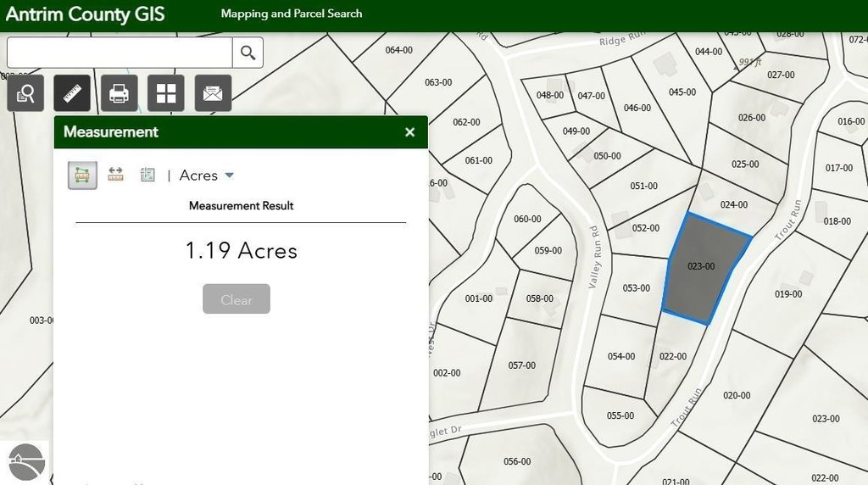
Task: Click parcel 019-00 on the map
Action: [788, 294]
